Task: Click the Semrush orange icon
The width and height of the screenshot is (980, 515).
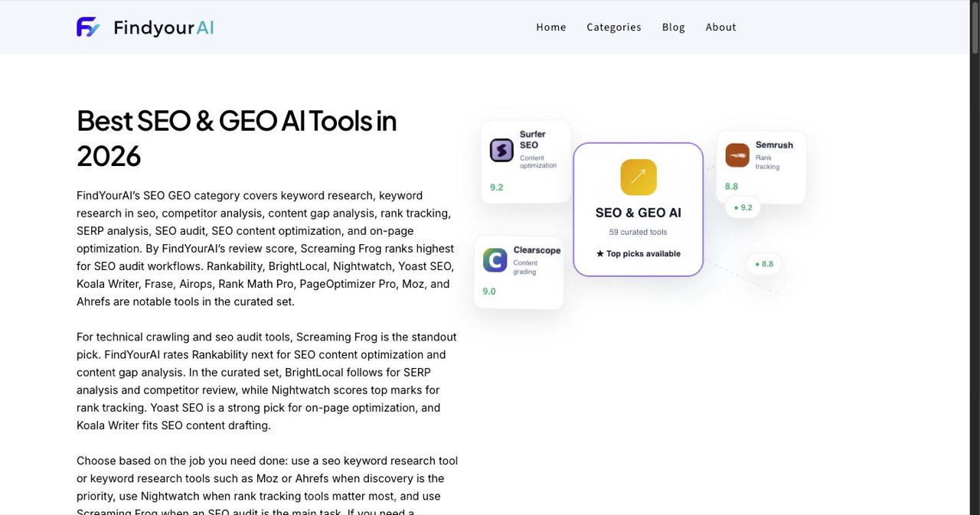Action: pyautogui.click(x=737, y=155)
